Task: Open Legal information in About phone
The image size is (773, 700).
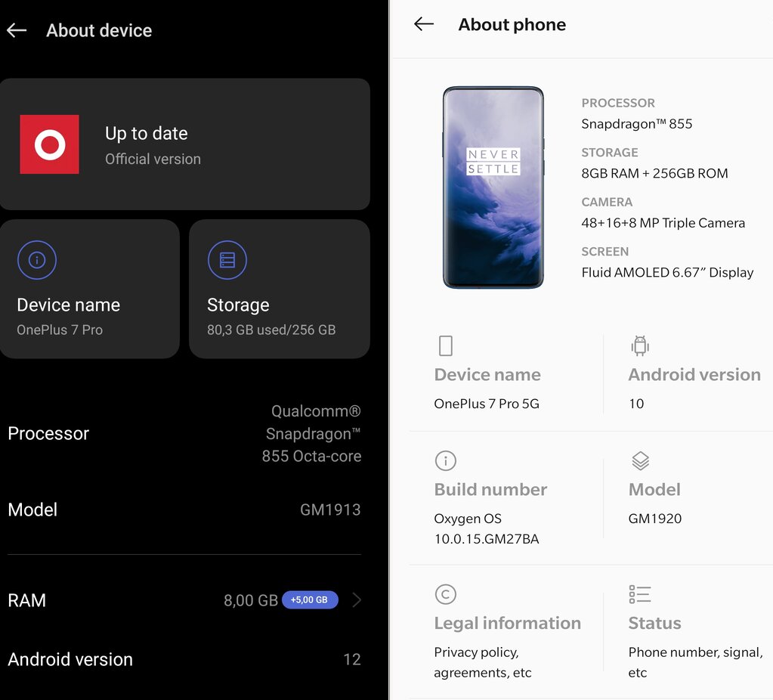Action: (x=507, y=631)
